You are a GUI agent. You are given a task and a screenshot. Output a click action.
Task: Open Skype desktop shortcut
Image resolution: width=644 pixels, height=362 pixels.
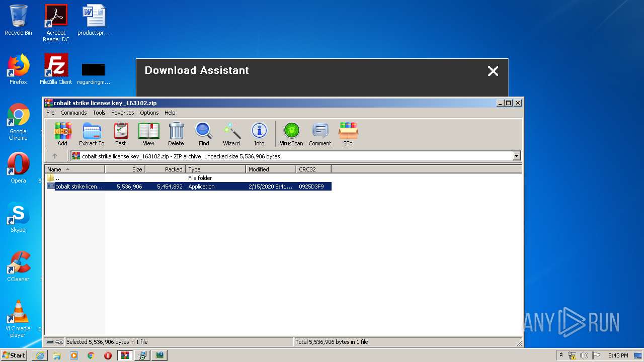click(18, 217)
